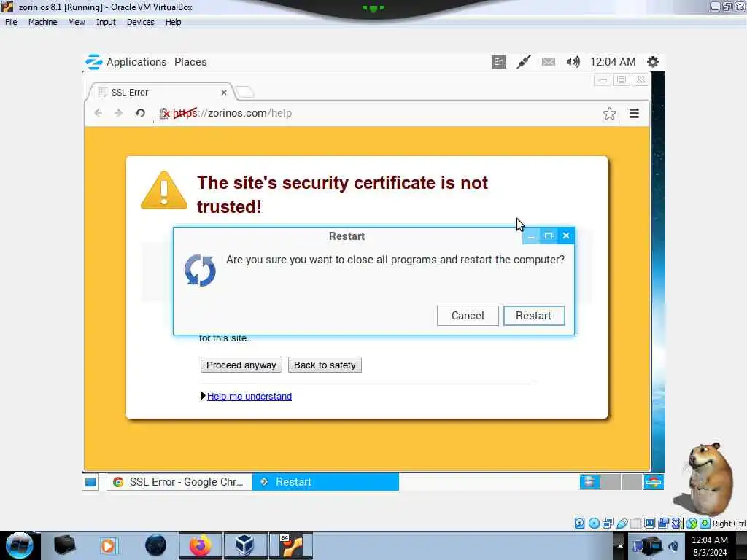Screen dimensions: 747x560
Task: Open VirtualBox Machine menu
Action: [x=43, y=22]
